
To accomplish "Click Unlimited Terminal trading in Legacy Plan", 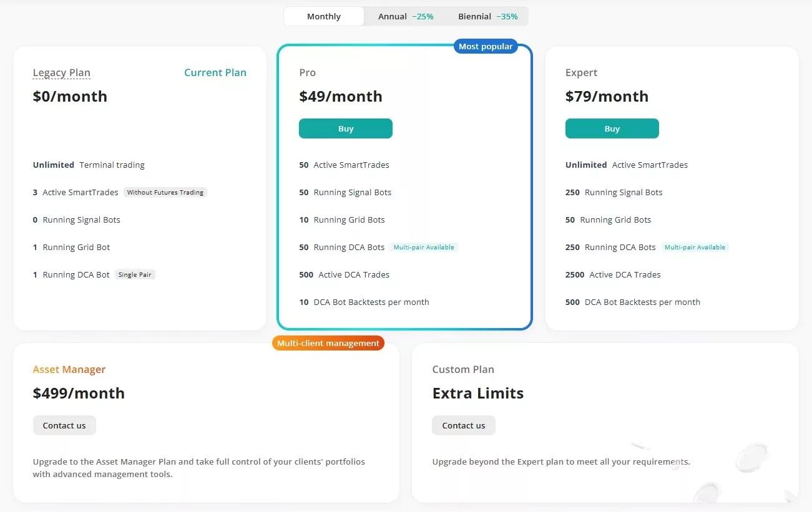I will [89, 165].
